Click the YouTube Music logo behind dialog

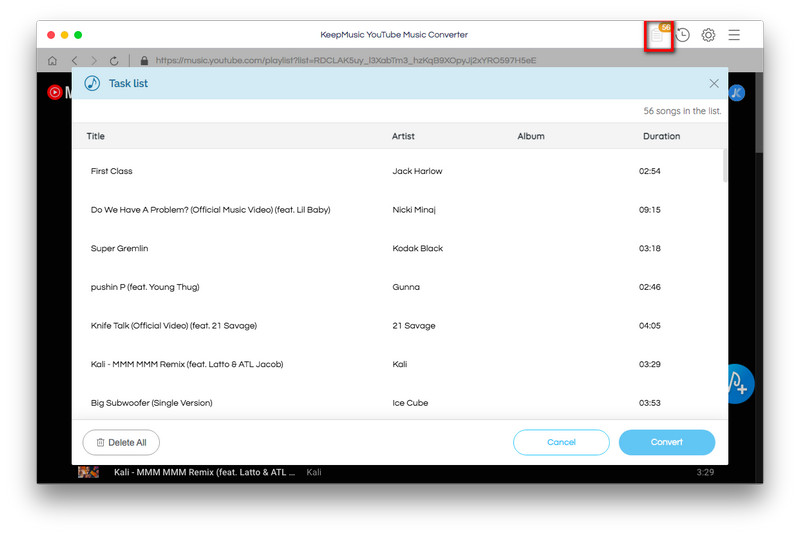pyautogui.click(x=59, y=92)
